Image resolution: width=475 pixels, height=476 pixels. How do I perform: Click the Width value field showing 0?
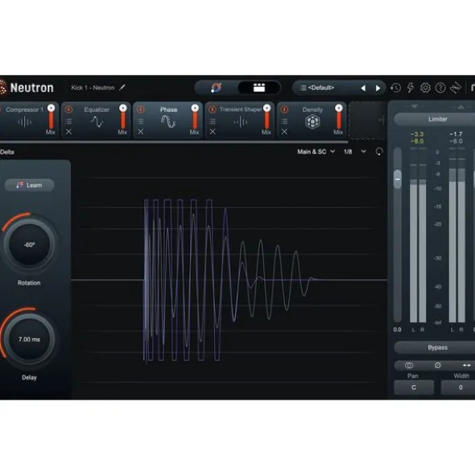point(458,387)
